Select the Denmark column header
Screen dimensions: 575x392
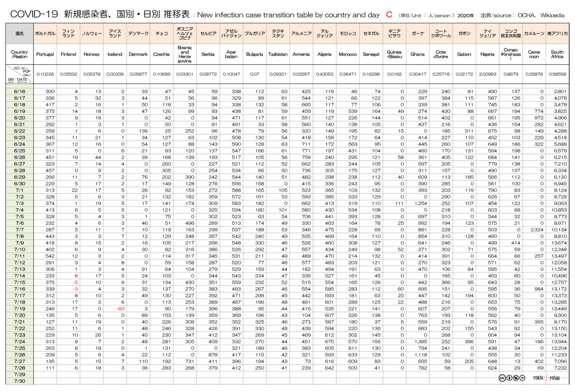[x=138, y=54]
